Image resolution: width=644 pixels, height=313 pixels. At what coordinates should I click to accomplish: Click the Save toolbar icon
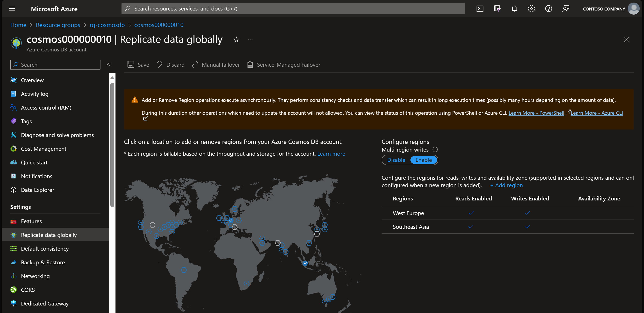pyautogui.click(x=131, y=65)
